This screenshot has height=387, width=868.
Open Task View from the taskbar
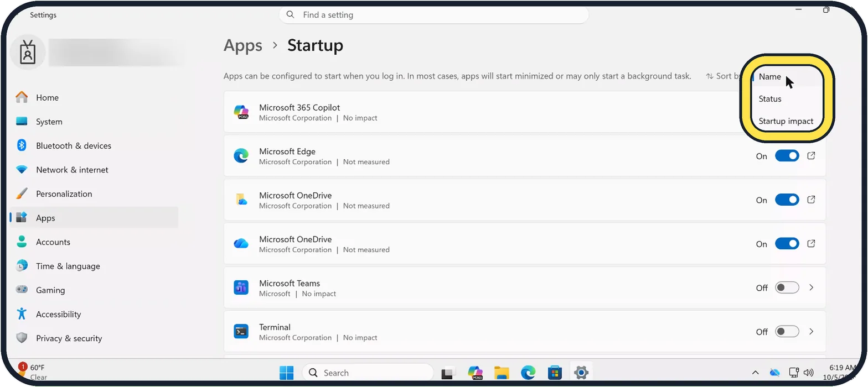click(x=448, y=373)
